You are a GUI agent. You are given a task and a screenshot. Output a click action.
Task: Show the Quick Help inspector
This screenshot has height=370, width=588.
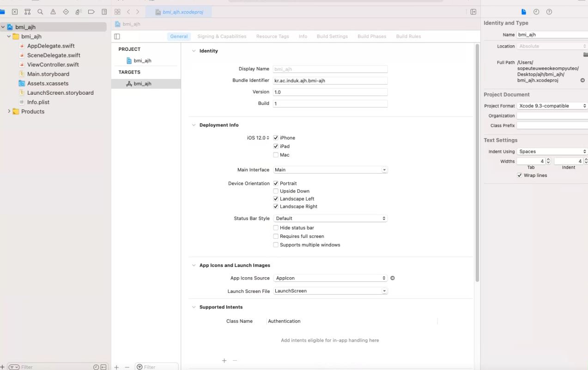pos(549,12)
